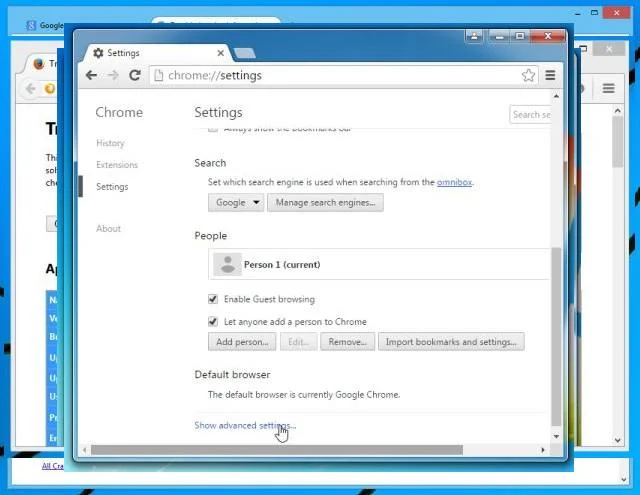
Task: Open the Google search engine dropdown
Action: tap(236, 202)
